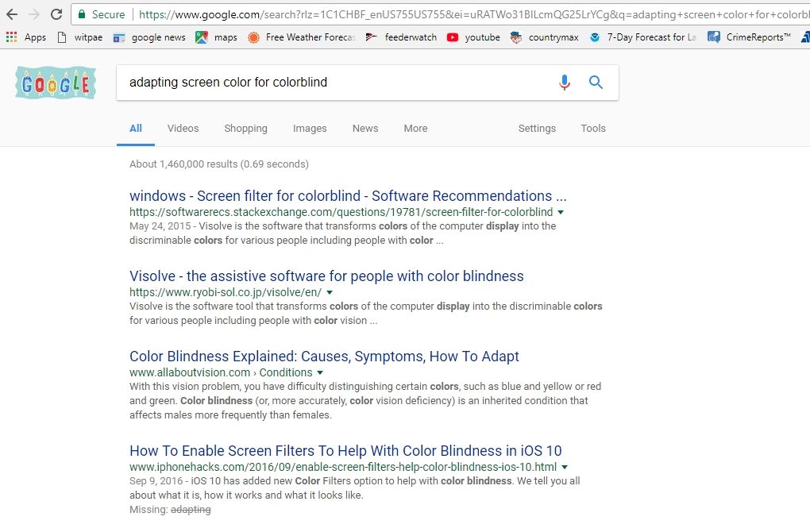Expand arrow beside allaboutvision.com Conditions
Viewport: 810px width, 532px height.
(x=320, y=372)
